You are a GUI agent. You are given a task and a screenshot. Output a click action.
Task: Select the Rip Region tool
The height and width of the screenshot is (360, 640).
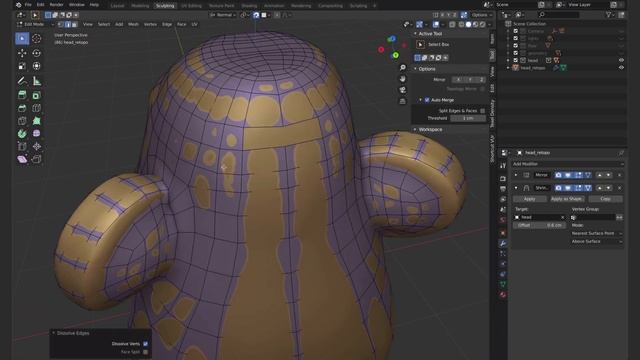coord(36,159)
